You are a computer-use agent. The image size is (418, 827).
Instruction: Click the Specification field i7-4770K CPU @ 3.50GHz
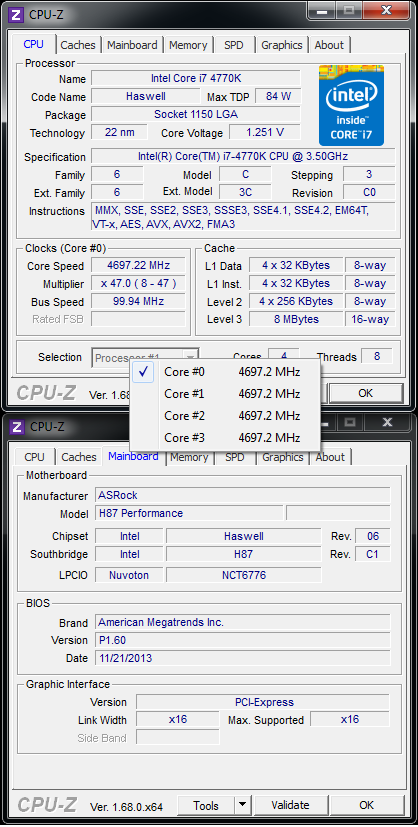click(243, 156)
